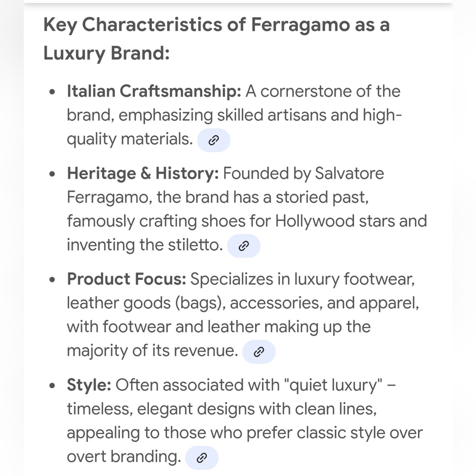Click the quoted phrase "quiet luxury"
The width and height of the screenshot is (476, 476).
point(333,385)
